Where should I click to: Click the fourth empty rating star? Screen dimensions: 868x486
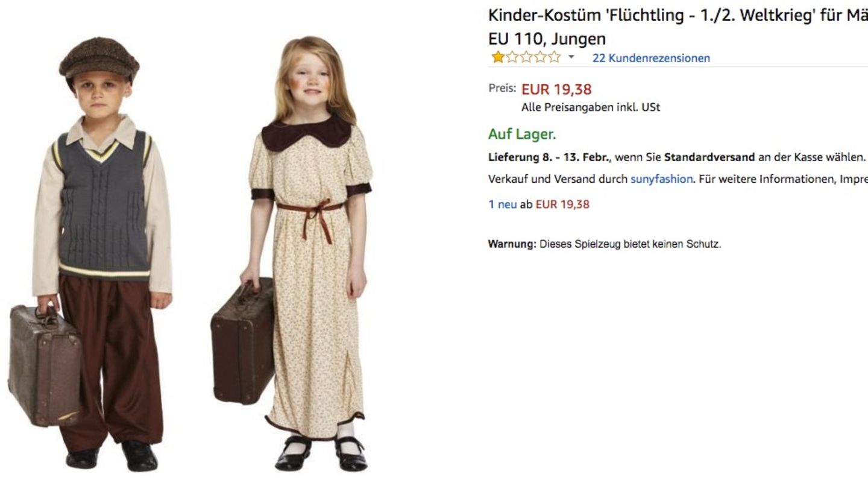click(539, 57)
